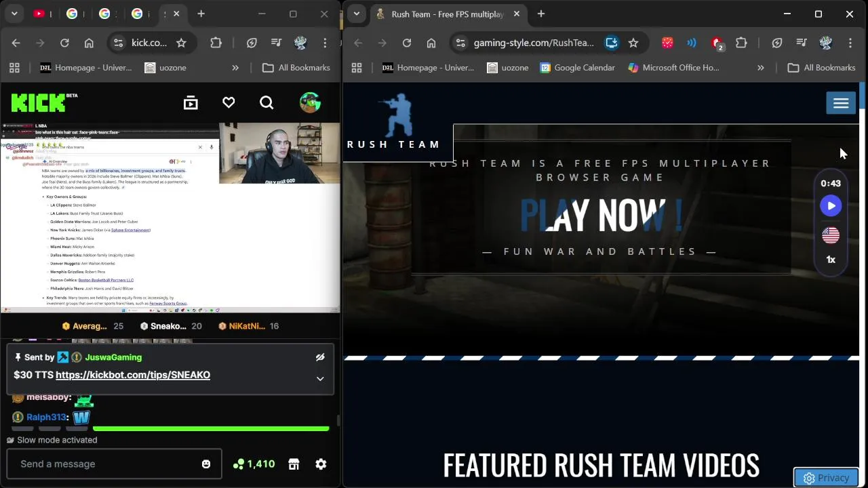The image size is (868, 488).
Task: Open media controls icon in Kick window
Action: [276, 43]
